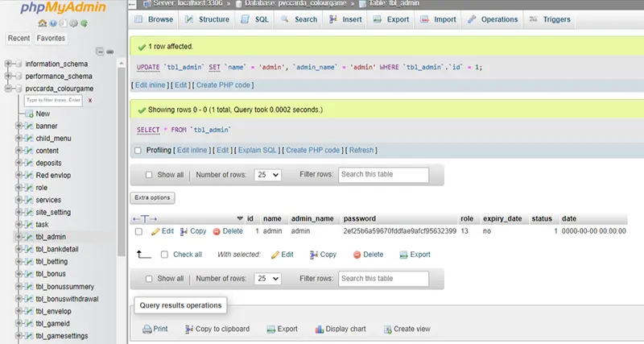This screenshot has height=344, width=644.
Task: Click the banner table icon
Action: click(29, 126)
